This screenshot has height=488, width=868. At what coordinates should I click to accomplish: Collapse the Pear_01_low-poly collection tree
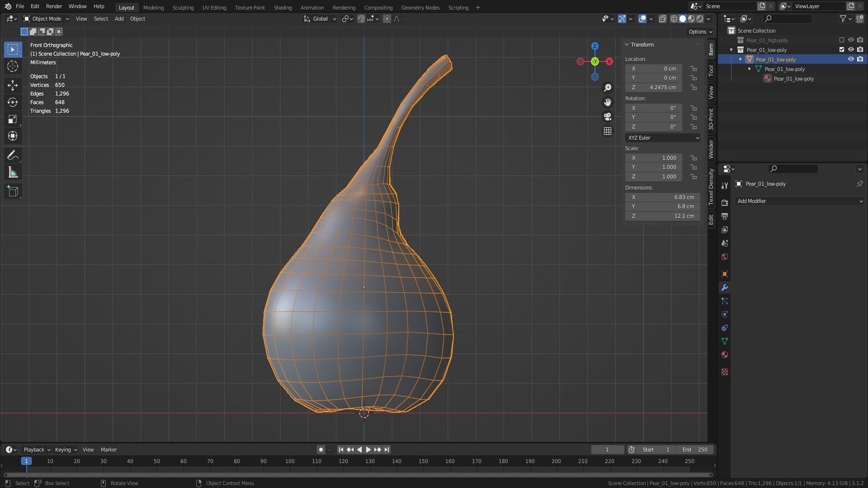(731, 50)
